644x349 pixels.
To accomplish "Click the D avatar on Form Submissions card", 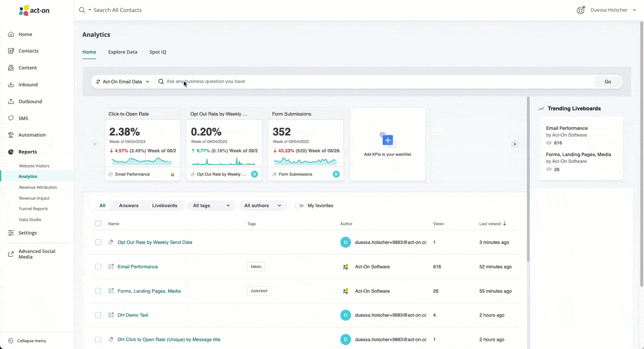I will pyautogui.click(x=336, y=174).
